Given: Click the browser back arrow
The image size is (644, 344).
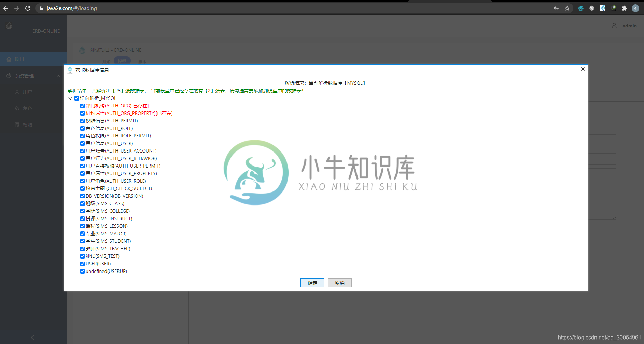Looking at the screenshot, I should click(x=6, y=8).
